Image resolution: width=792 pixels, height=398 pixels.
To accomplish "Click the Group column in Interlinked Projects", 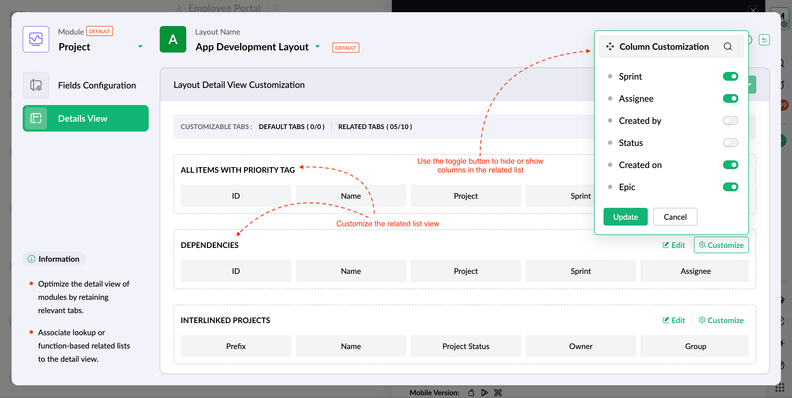I will pyautogui.click(x=695, y=346).
